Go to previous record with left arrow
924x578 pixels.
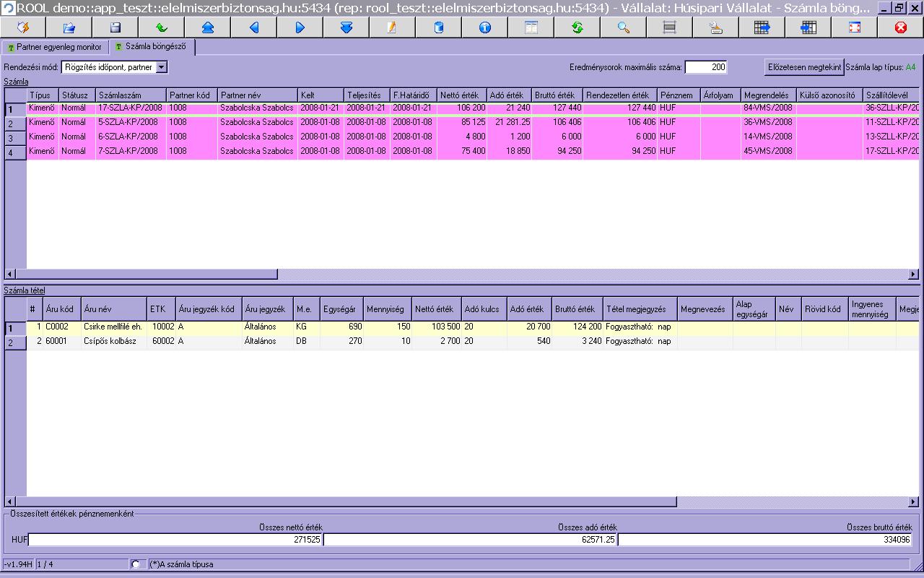[254, 27]
